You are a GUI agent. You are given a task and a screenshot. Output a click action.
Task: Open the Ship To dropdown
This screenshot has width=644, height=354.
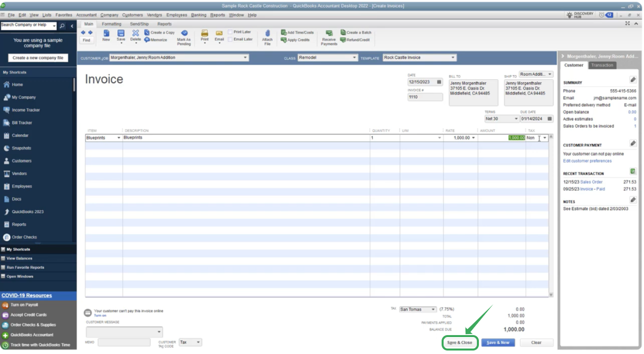pyautogui.click(x=550, y=74)
